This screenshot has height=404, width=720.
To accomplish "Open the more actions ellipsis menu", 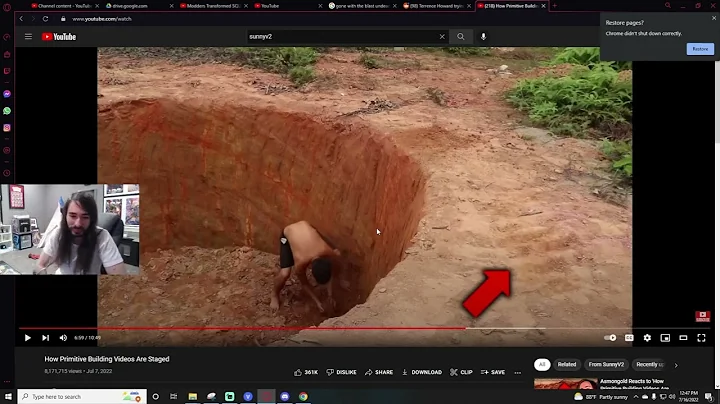I will (518, 372).
